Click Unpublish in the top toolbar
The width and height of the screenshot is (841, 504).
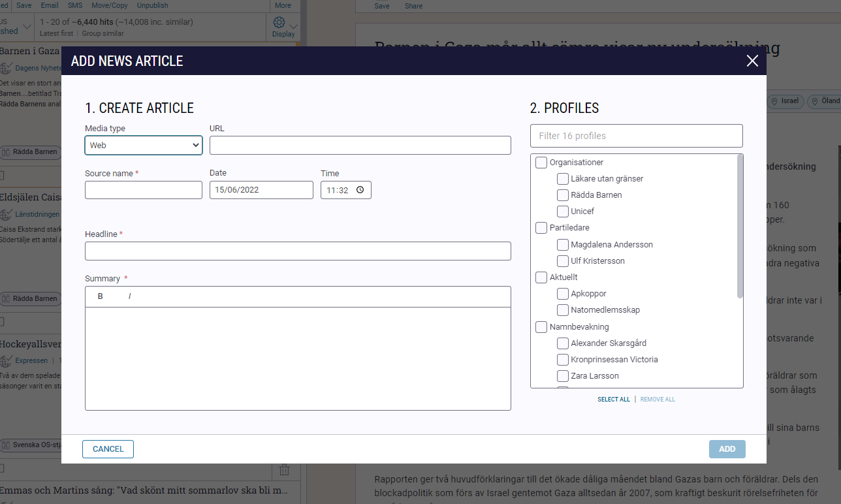pyautogui.click(x=152, y=5)
